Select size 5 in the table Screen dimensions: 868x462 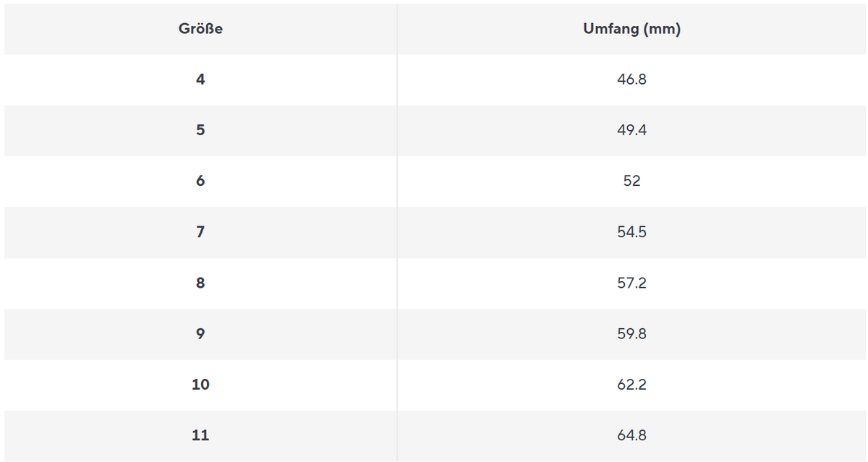pos(200,130)
